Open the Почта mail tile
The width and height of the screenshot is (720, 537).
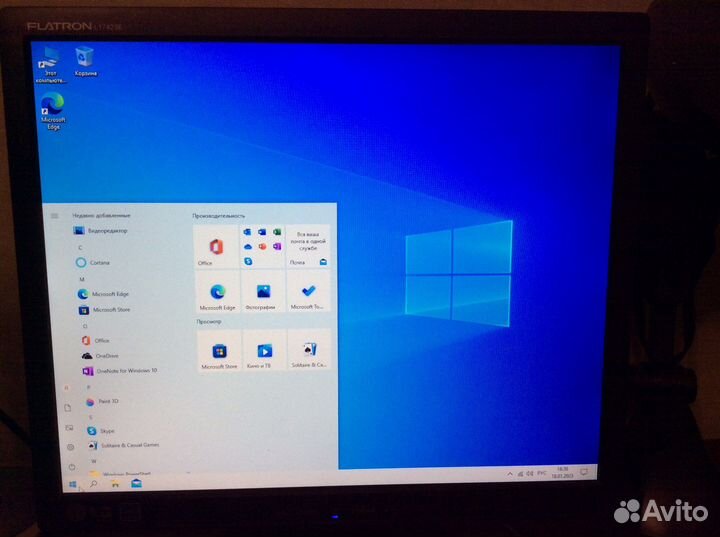[308, 246]
